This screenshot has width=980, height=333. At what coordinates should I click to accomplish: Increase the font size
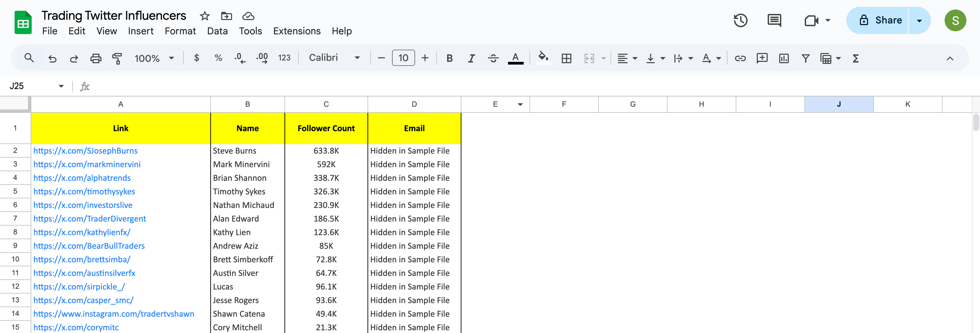[x=425, y=58]
